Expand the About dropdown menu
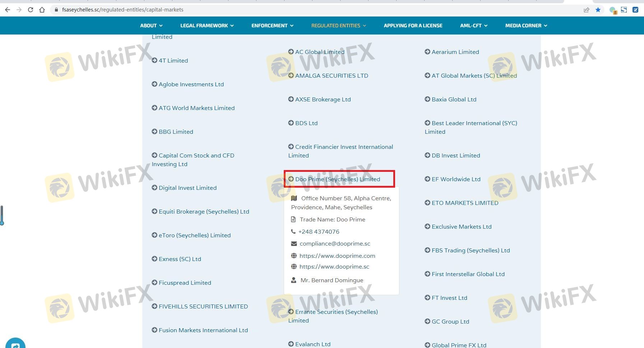Viewport: 644px width, 348px height. point(151,26)
